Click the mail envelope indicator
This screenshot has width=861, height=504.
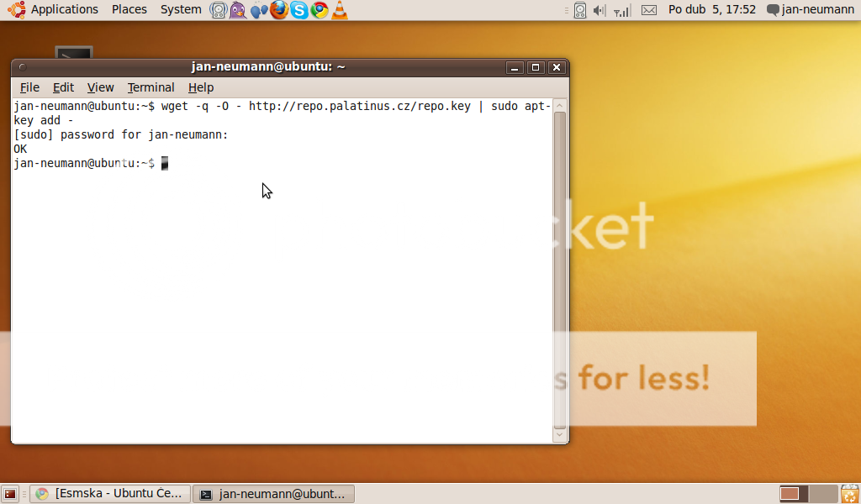coord(648,10)
